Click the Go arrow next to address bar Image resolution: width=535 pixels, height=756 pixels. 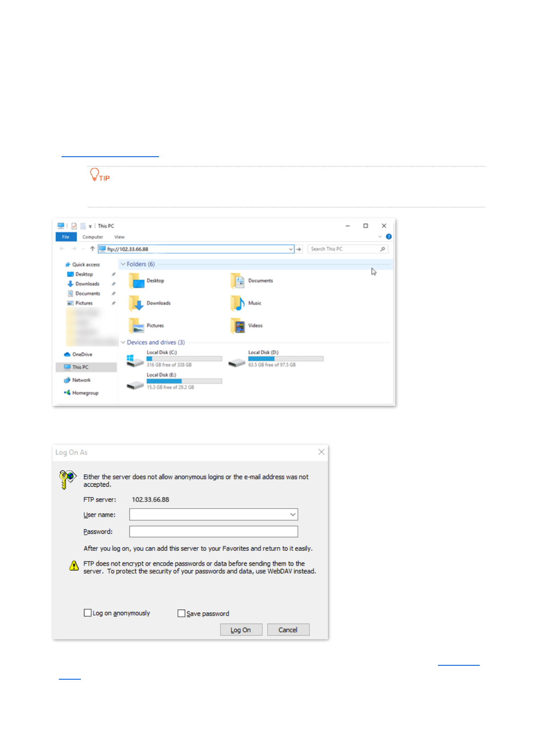coord(299,249)
